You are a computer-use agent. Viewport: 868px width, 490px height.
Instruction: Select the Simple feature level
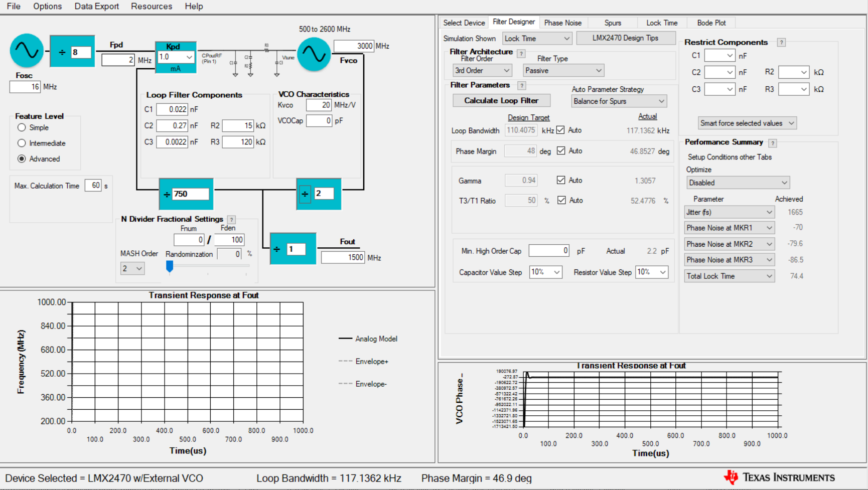click(22, 127)
